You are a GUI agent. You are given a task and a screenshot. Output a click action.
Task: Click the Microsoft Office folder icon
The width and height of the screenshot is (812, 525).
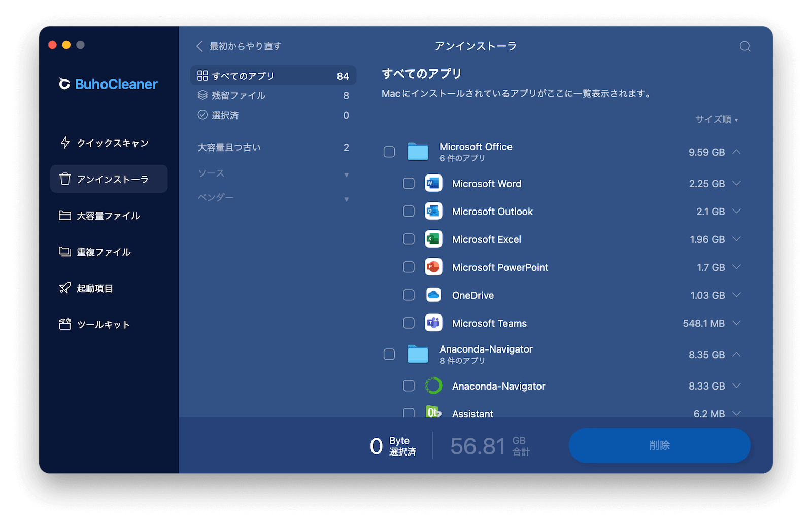click(x=418, y=152)
